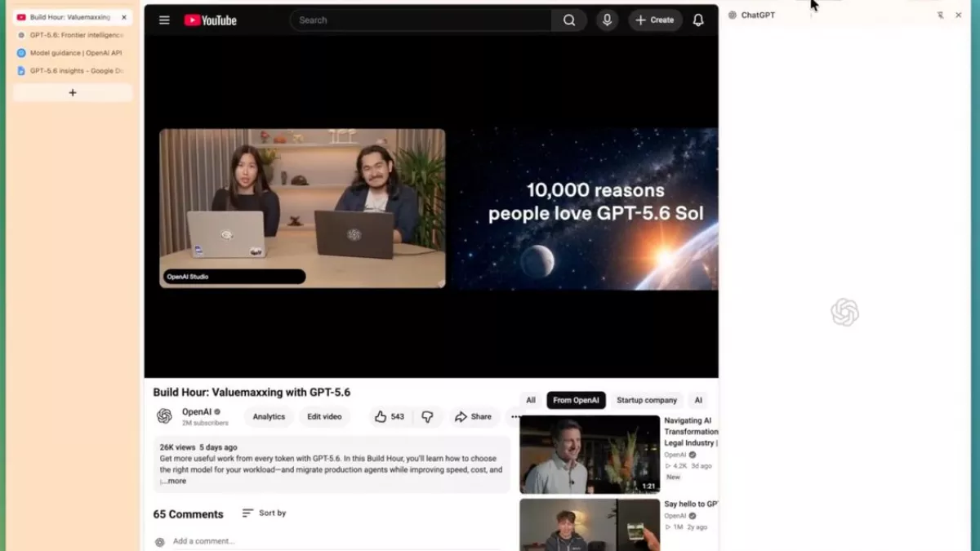Open OpenAI channel avatar
Screen dimensions: 980x551
click(x=164, y=416)
